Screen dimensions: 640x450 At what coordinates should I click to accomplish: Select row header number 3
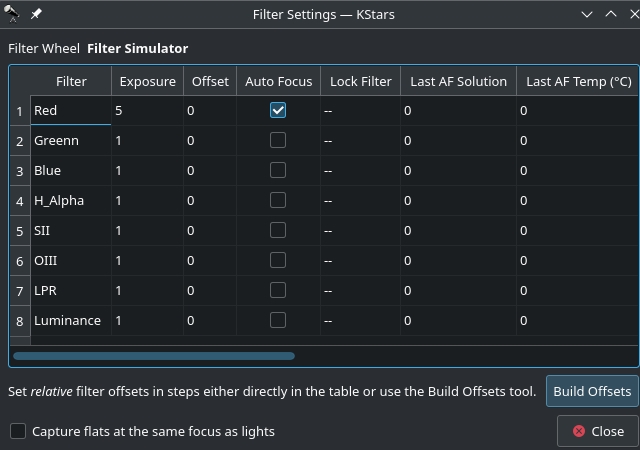(x=20, y=171)
